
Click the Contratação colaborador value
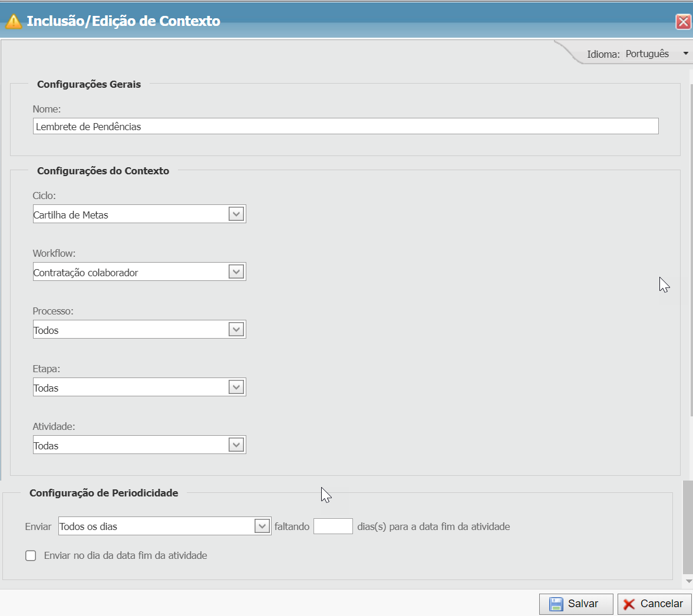86,273
